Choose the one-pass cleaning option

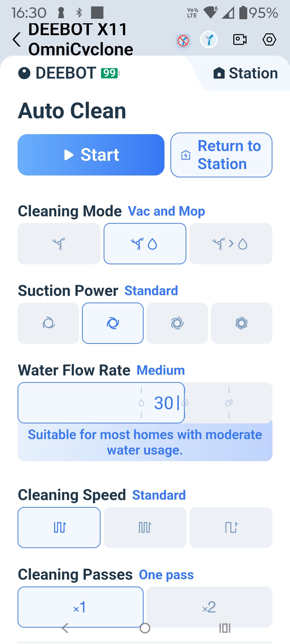[80, 606]
